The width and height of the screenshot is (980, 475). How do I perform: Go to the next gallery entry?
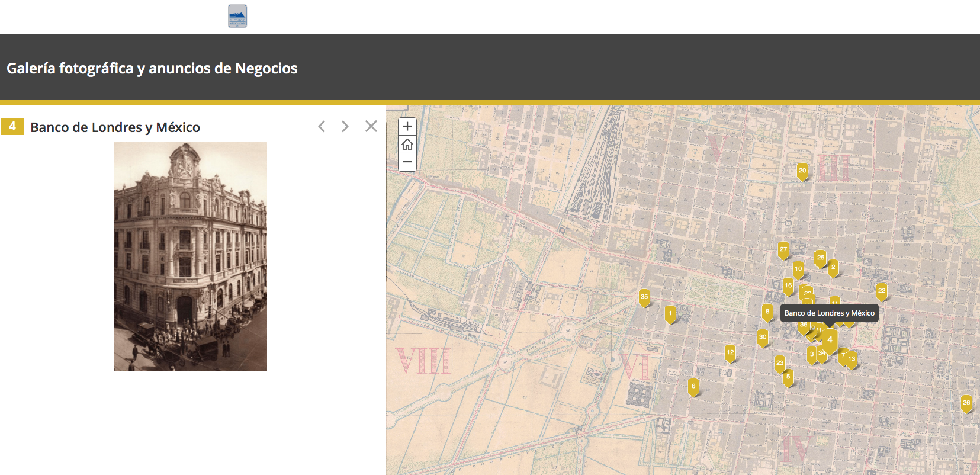click(345, 126)
